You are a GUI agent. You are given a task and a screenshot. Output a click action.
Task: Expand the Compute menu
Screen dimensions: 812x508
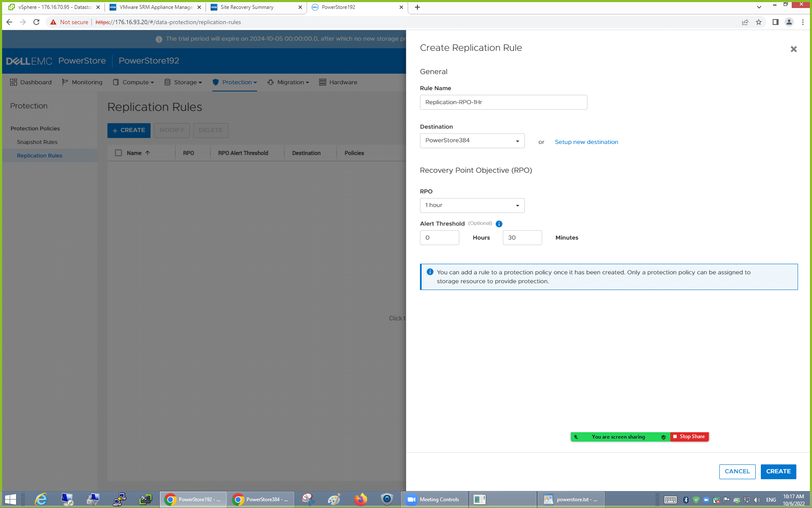pyautogui.click(x=133, y=82)
